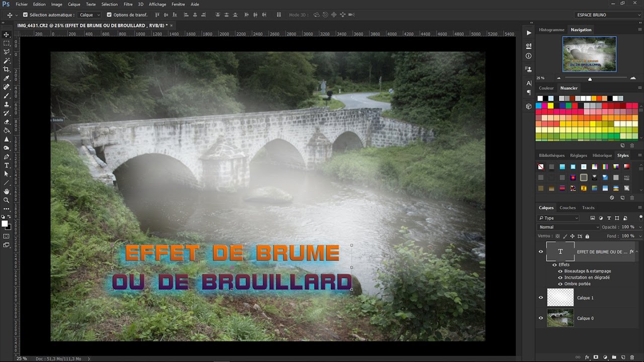The image size is (644, 362).
Task: Open the Normal blend mode dropdown
Action: [569, 227]
